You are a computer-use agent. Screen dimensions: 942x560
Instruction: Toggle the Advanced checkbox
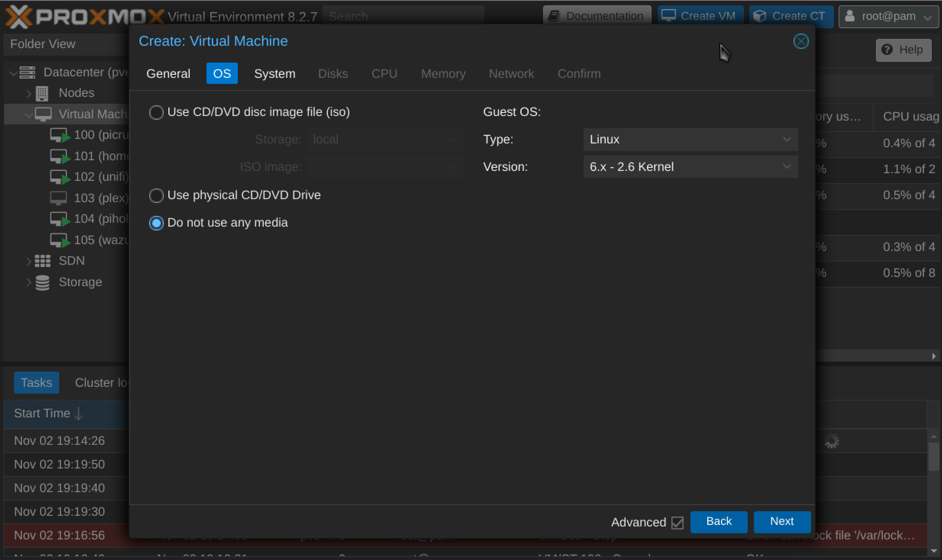tap(677, 522)
